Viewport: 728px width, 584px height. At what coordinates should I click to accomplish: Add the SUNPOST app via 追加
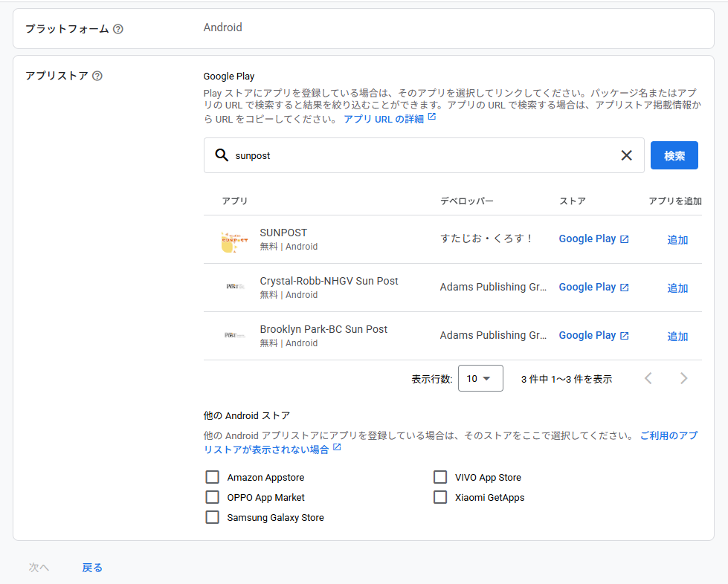677,240
